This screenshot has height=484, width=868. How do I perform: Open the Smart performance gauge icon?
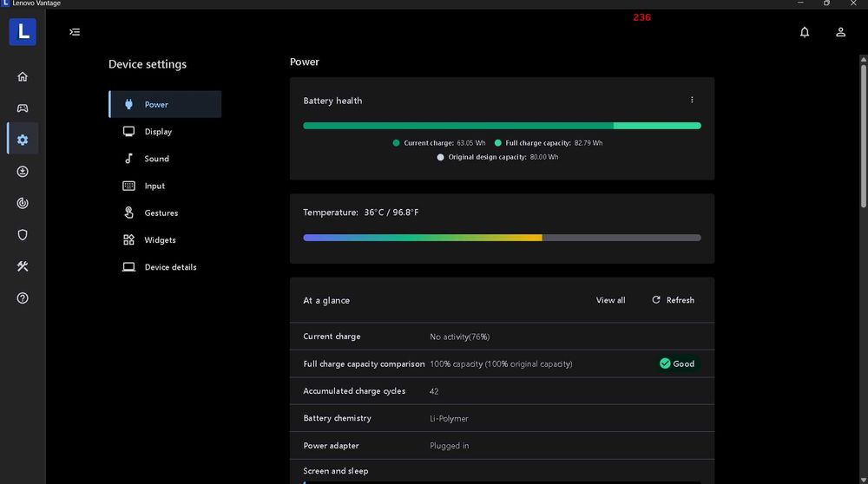coord(23,203)
